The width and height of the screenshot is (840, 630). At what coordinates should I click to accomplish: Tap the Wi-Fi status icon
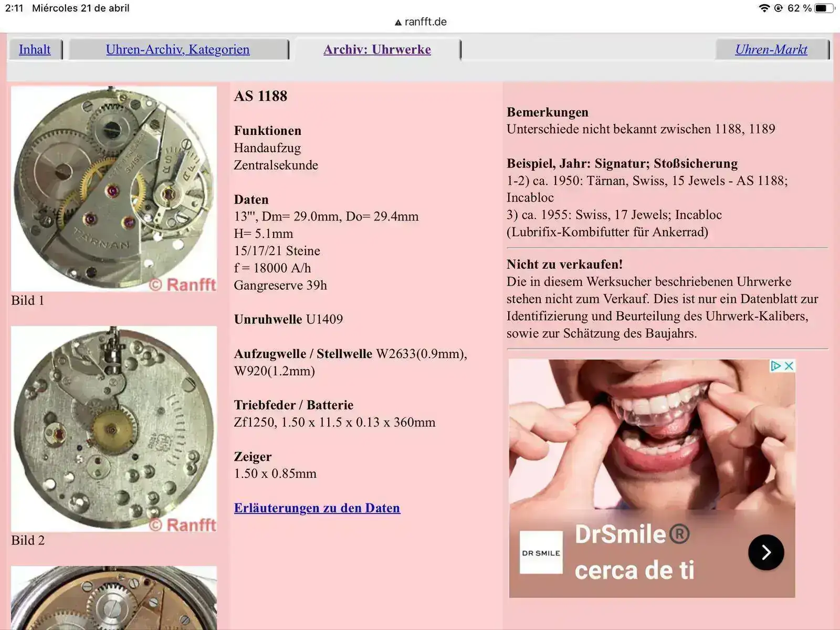[764, 8]
